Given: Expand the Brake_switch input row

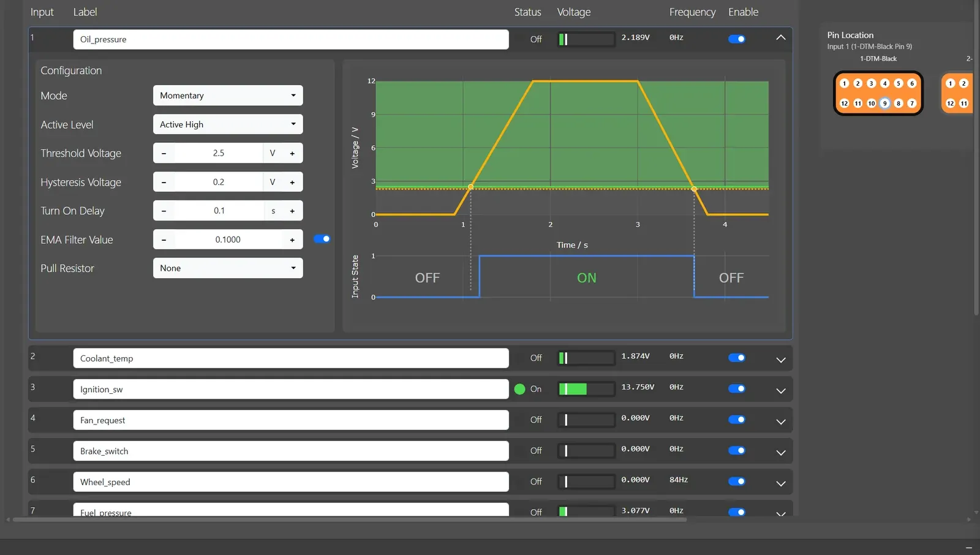Looking at the screenshot, I should [x=780, y=453].
